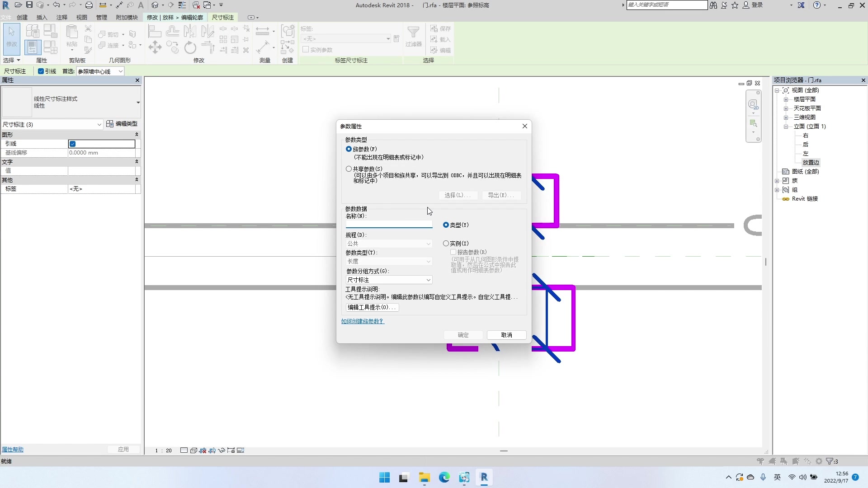The image size is (868, 488).
Task: Open the Manage (管理) ribbon tab
Action: coord(102,17)
